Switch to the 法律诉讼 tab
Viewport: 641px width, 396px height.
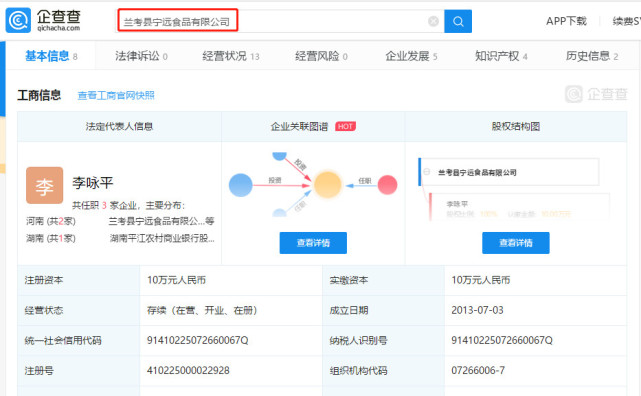141,56
